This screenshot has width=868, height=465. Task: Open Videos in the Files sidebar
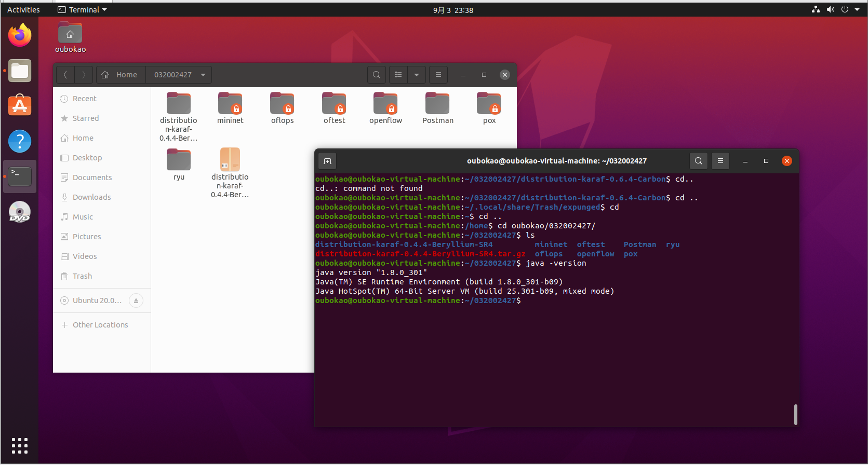102,256
